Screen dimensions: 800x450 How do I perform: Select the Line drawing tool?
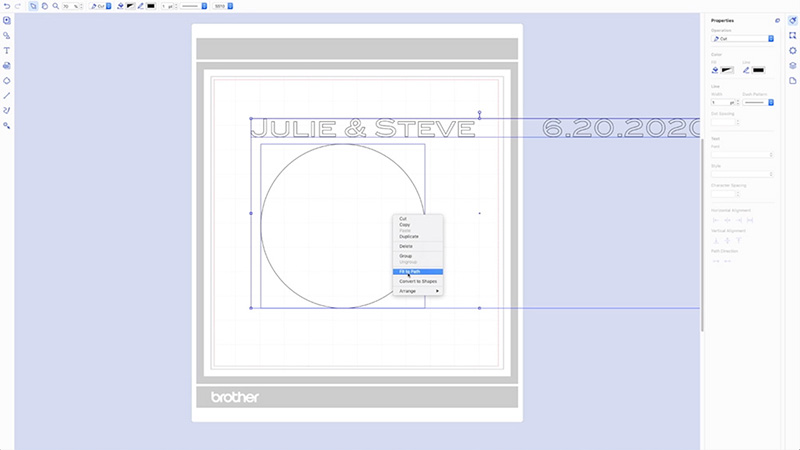(x=7, y=95)
